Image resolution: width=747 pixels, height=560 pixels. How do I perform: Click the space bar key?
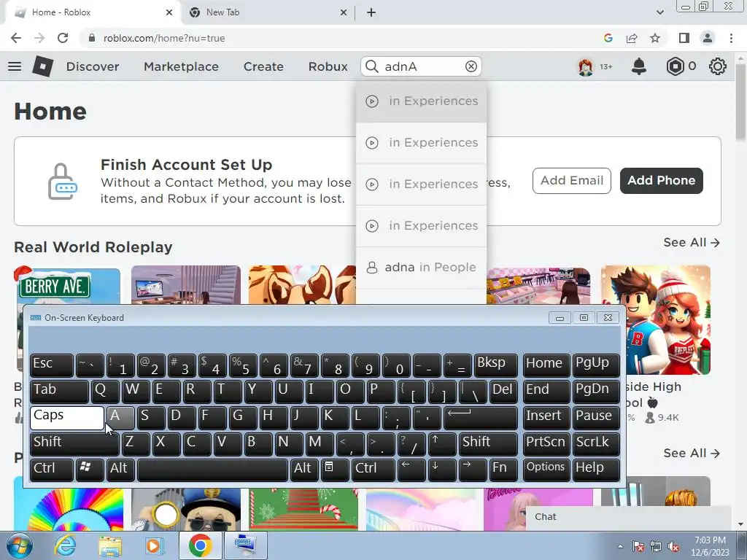pos(212,470)
